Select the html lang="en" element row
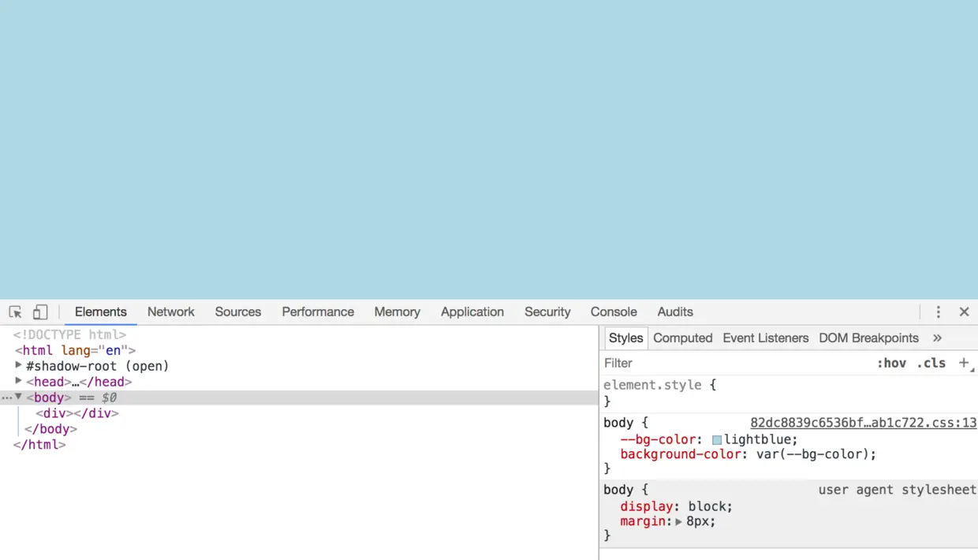Screen dimensions: 978x560 coord(75,350)
